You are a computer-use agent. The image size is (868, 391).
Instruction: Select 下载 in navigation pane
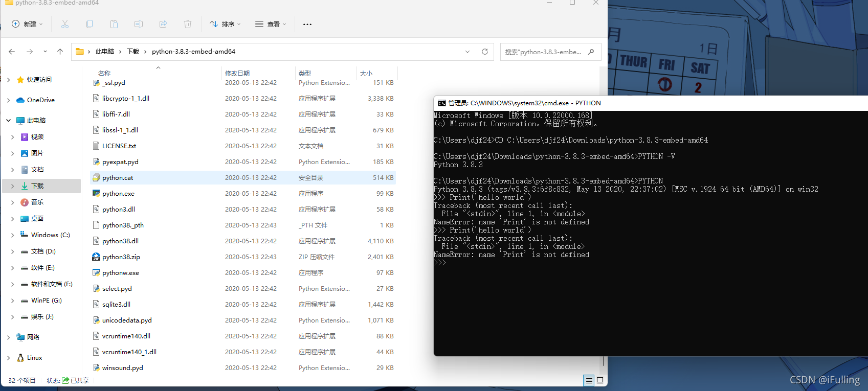pos(41,186)
